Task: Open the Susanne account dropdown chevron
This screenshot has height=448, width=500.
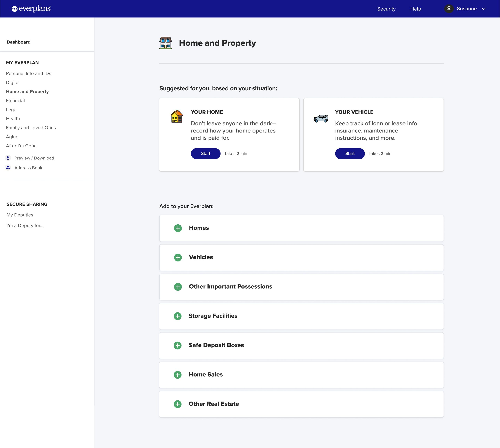Action: point(483,9)
